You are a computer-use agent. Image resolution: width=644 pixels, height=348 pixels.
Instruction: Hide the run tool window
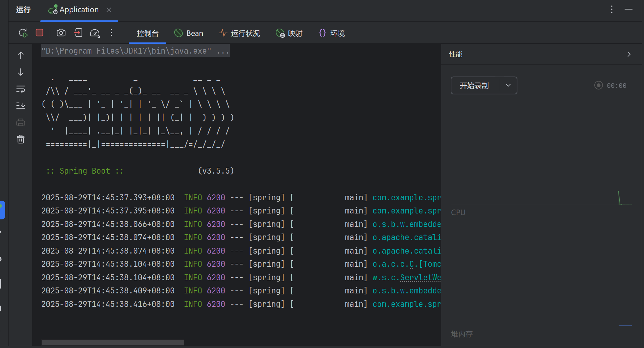pos(629,9)
